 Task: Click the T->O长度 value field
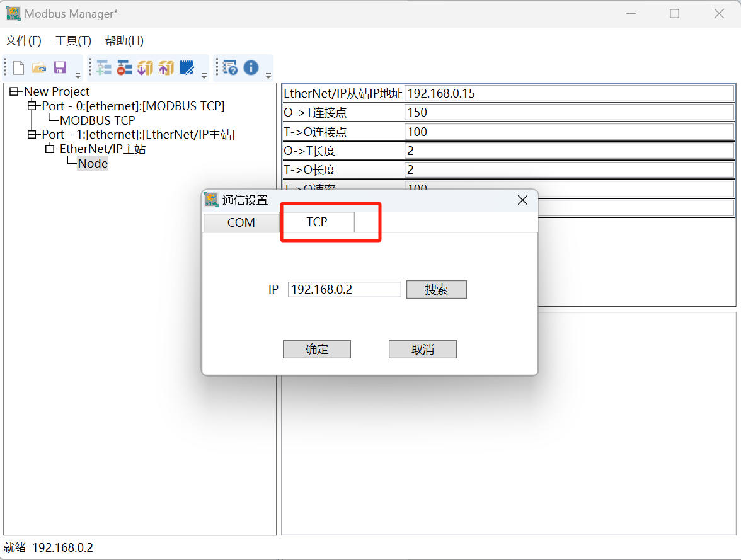click(x=569, y=169)
